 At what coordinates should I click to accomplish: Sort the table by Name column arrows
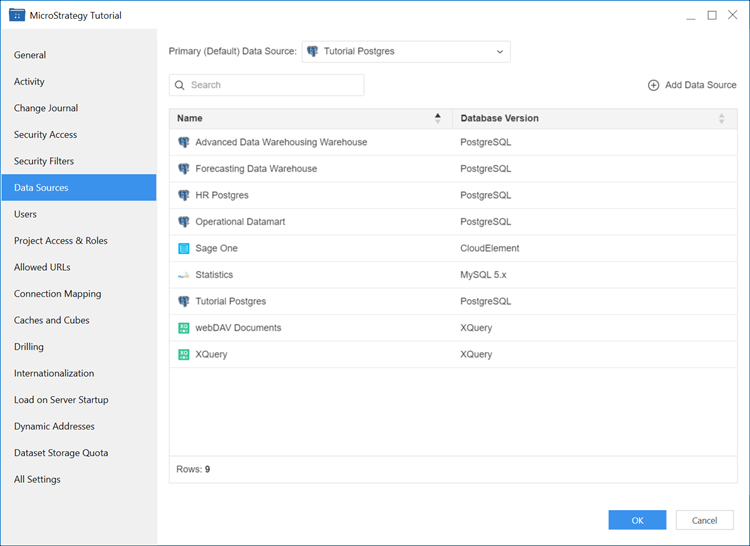(x=437, y=118)
